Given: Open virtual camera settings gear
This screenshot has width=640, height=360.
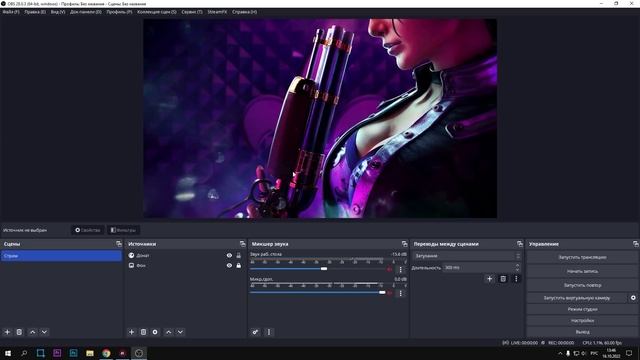Looking at the screenshot, I should [633, 298].
